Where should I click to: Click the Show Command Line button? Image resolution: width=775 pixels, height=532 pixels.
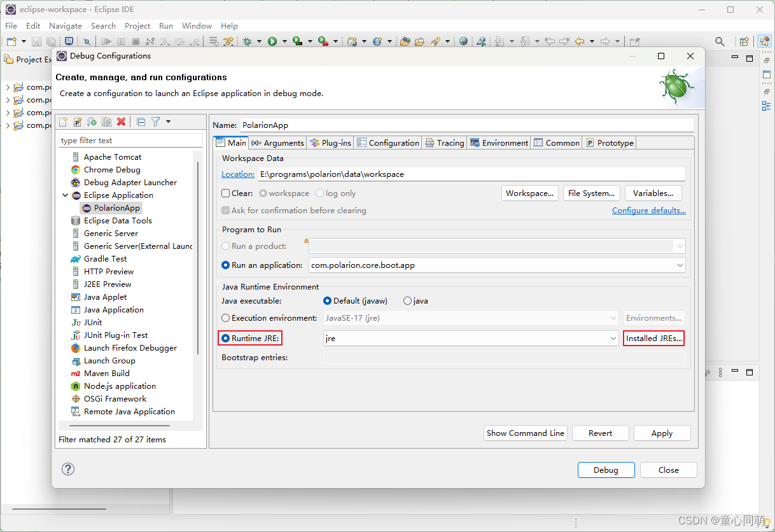[x=525, y=433]
